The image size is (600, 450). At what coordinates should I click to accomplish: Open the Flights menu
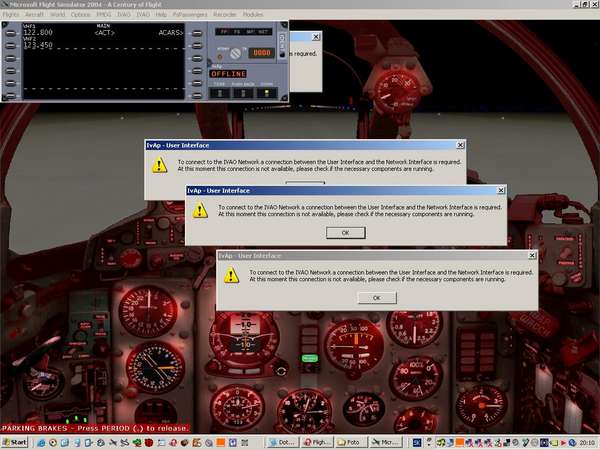point(10,15)
